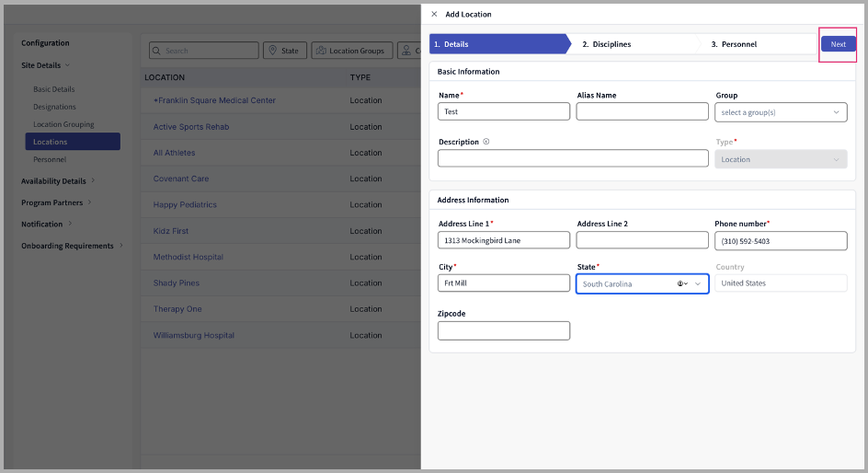Screen dimensions: 868x473
Task: Open Franklin Square Medical Center location
Action: 214,100
